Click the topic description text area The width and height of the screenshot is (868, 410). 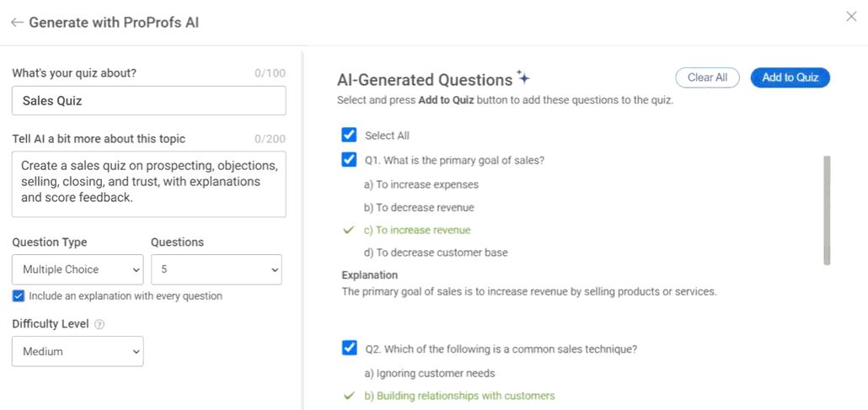(x=149, y=184)
